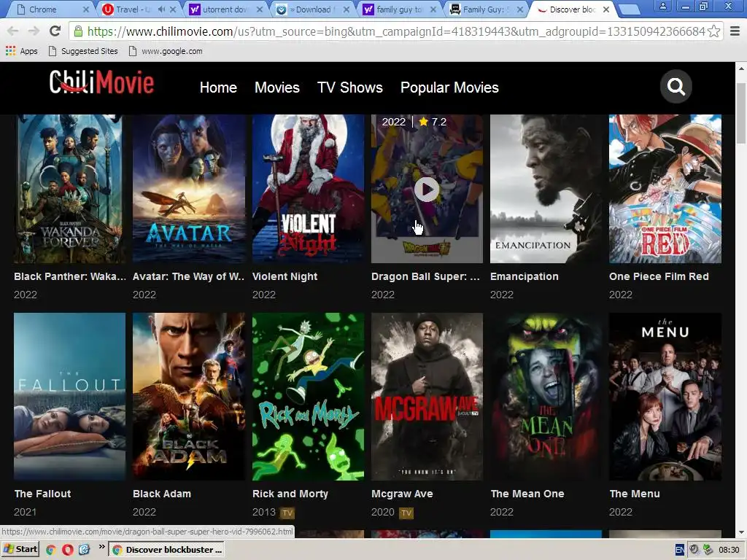This screenshot has height=560, width=747.
Task: Launch Chrome from the taskbar quick launch
Action: click(50, 550)
